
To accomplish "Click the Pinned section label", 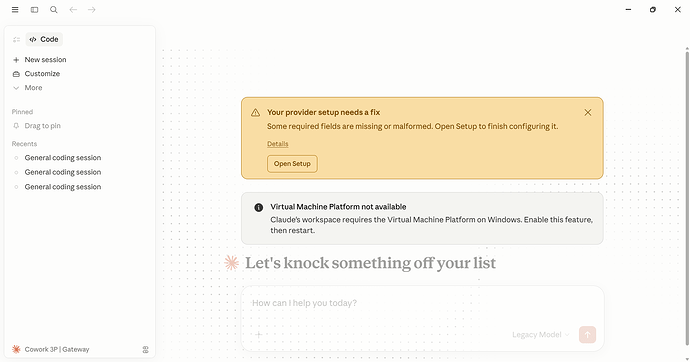I will click(22, 112).
